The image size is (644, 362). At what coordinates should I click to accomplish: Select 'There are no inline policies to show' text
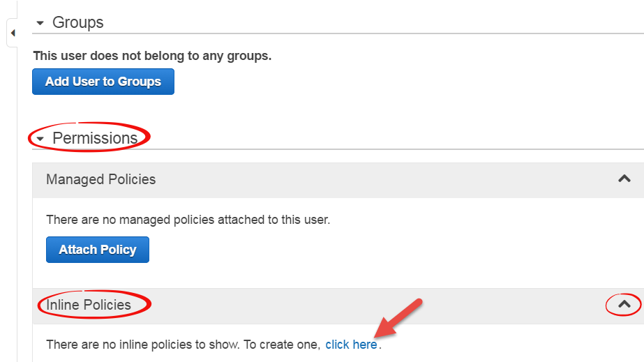pyautogui.click(x=142, y=345)
